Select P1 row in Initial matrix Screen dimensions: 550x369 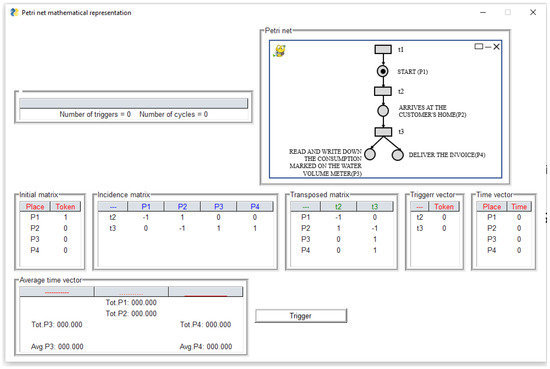[50, 217]
